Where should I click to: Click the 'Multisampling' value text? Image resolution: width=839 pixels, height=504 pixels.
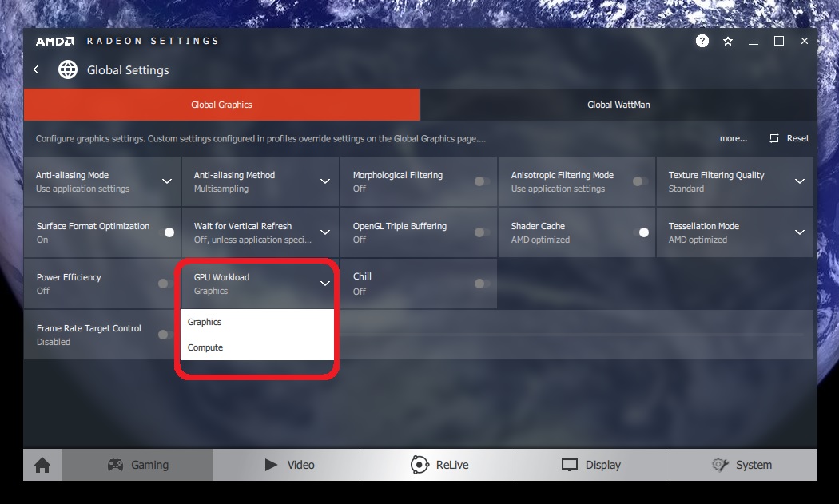[x=221, y=189]
